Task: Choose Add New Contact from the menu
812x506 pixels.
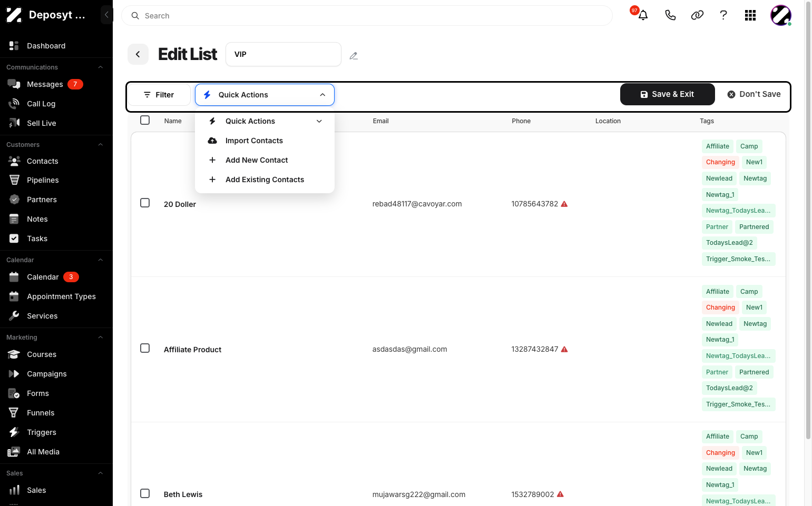Action: 265,160
